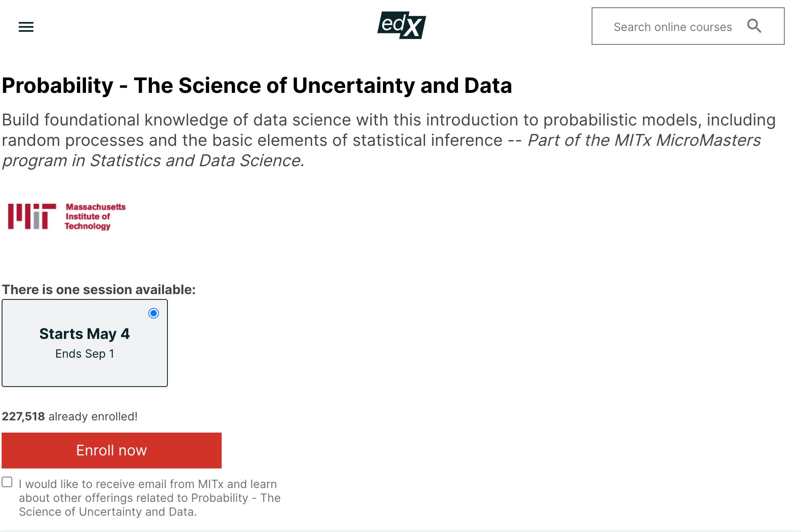
Task: Click "There is one session available" heading
Action: point(99,290)
